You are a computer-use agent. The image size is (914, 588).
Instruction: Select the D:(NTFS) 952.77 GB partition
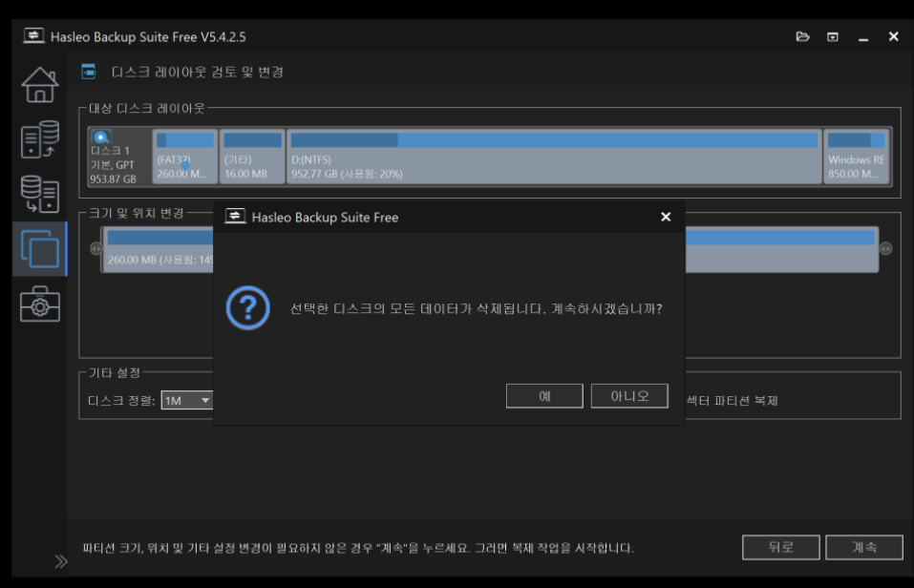pos(554,157)
